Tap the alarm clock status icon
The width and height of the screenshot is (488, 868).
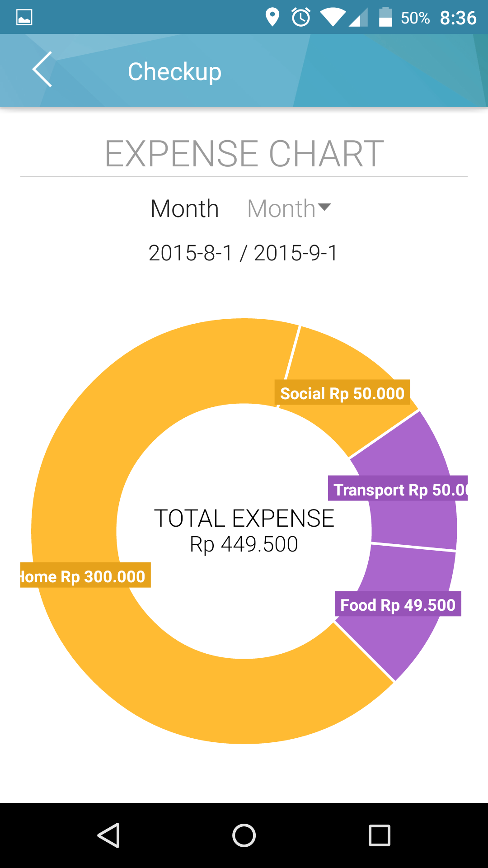pos(300,18)
